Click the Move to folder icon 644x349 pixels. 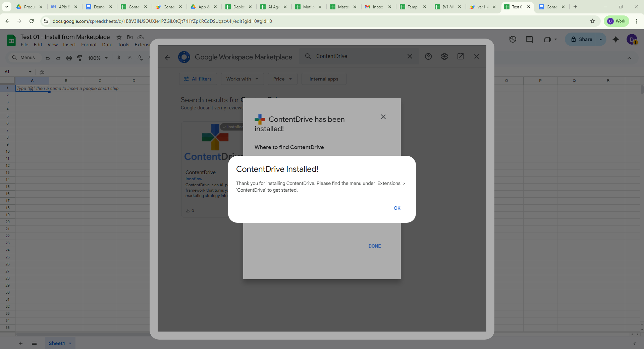click(130, 37)
